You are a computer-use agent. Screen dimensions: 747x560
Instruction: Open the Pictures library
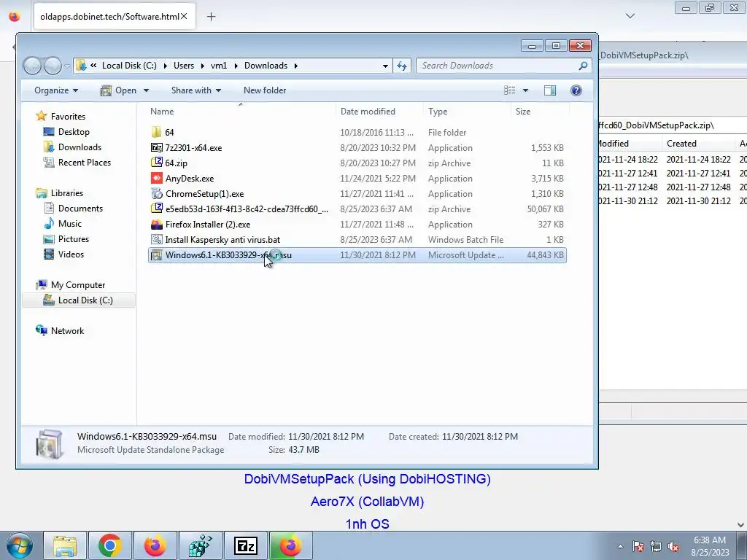(x=74, y=238)
